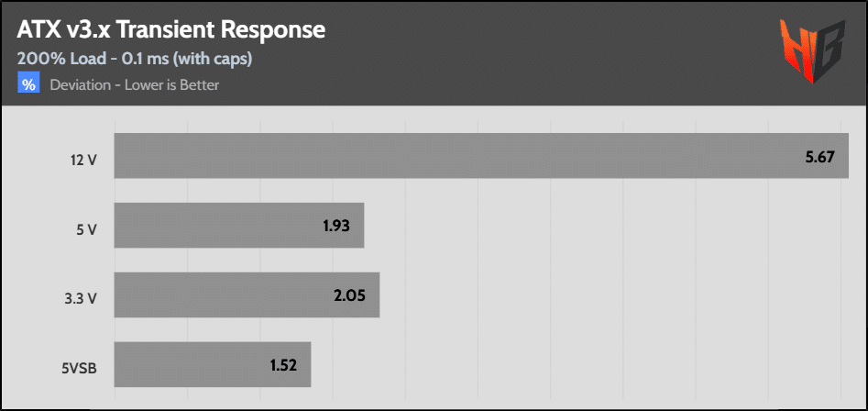868x411 pixels.
Task: Select the 2.05 value label
Action: (x=352, y=295)
